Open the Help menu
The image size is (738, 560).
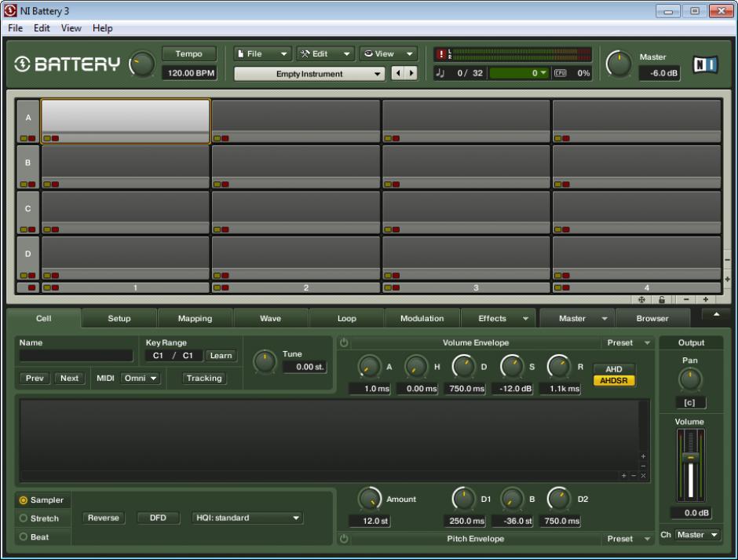pos(102,28)
